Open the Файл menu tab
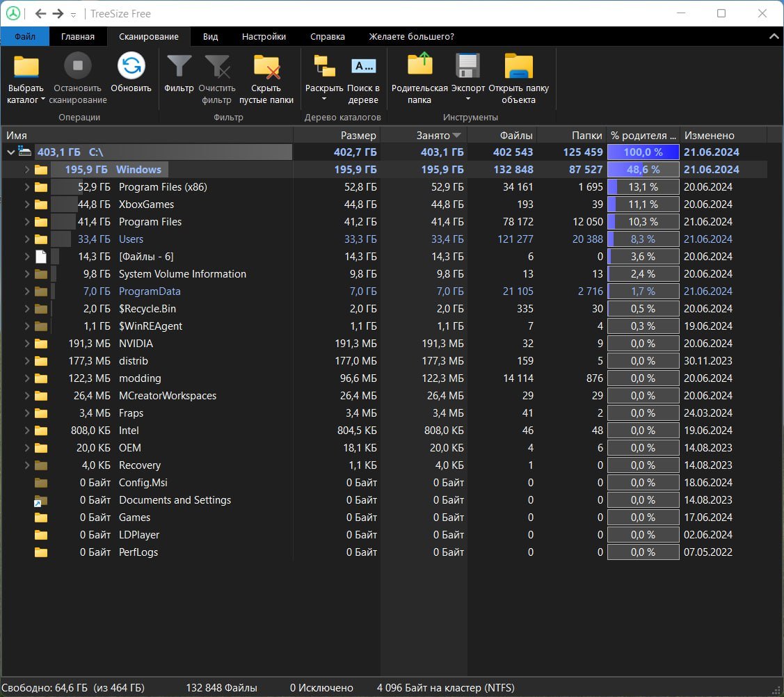The width and height of the screenshot is (784, 697). 25,36
